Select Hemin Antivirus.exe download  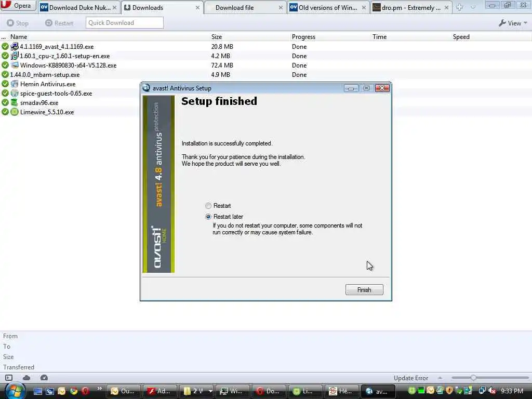(x=47, y=84)
